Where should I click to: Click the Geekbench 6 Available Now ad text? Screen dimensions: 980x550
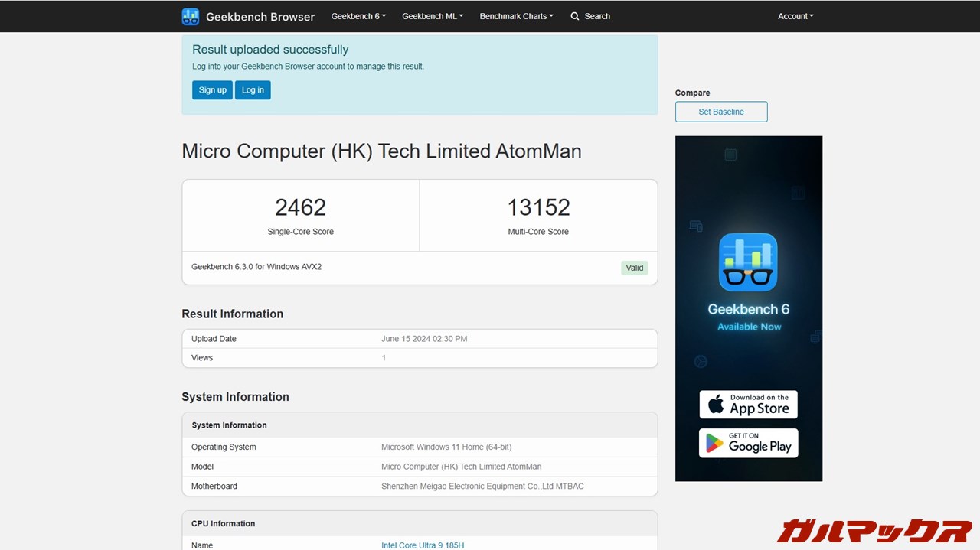click(x=748, y=317)
